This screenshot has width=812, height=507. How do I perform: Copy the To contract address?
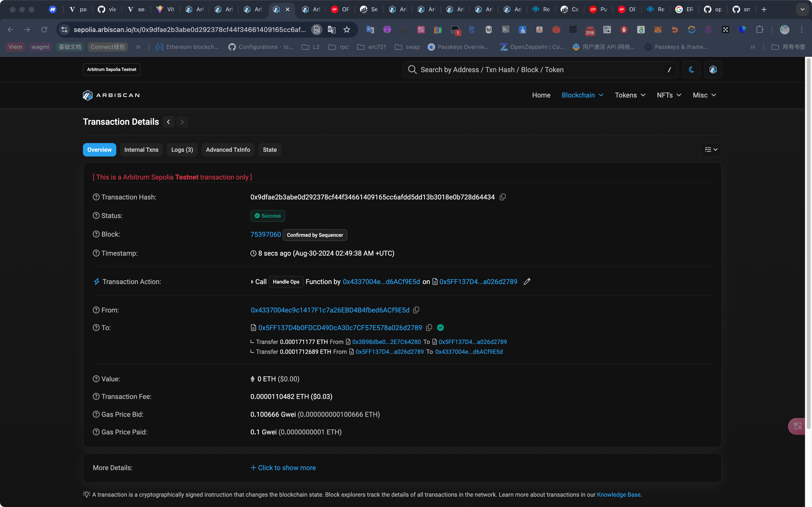(429, 328)
